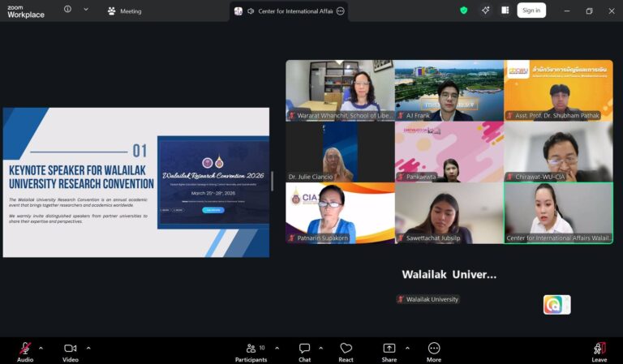Open the Chat panel
This screenshot has width=623, height=364.
pyautogui.click(x=305, y=352)
